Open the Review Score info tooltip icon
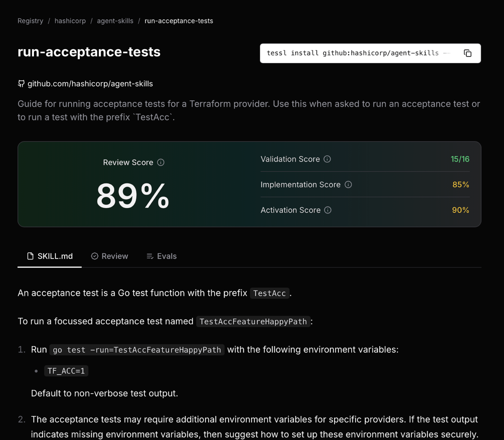504x440 pixels. click(161, 162)
